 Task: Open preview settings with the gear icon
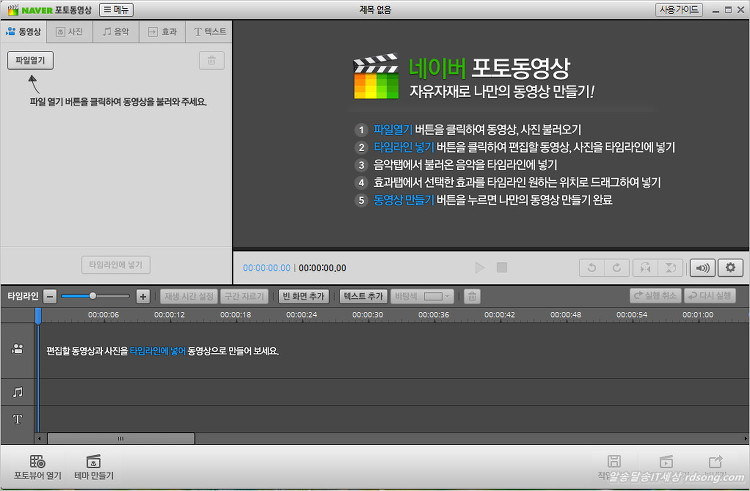point(730,268)
